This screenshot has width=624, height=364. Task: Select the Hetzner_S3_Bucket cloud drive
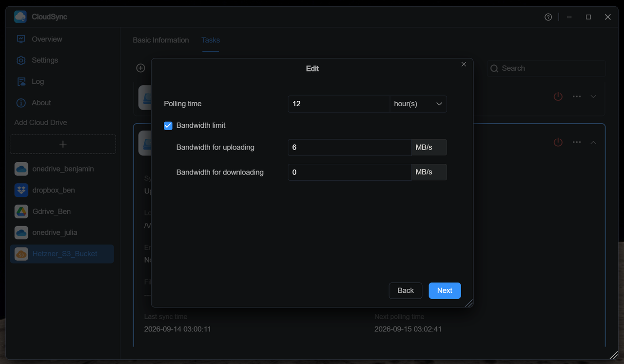[62, 254]
